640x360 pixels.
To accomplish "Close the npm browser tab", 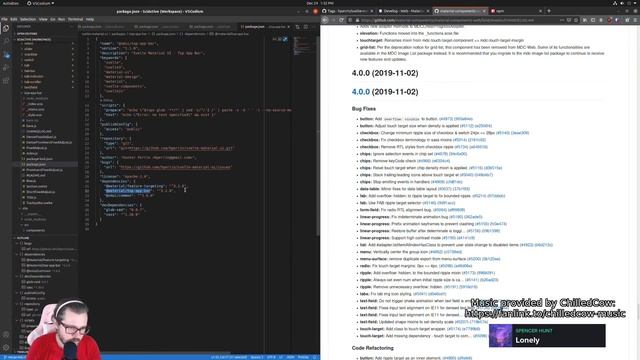I will (540, 11).
